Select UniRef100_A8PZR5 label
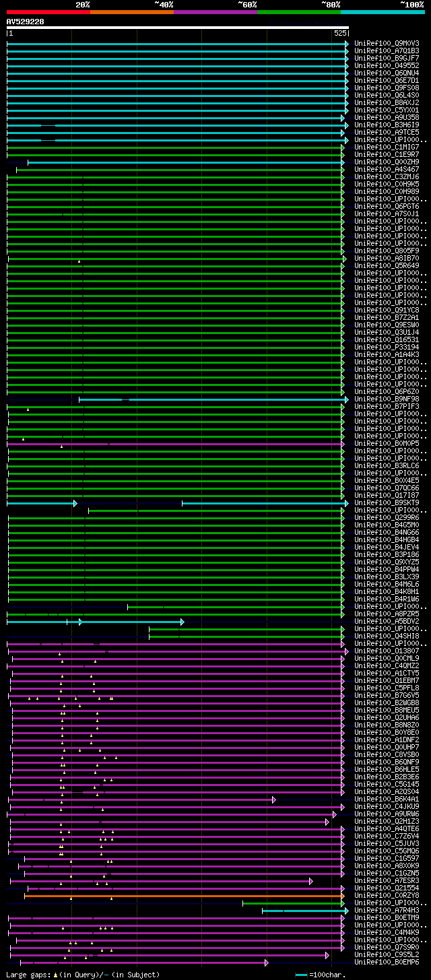This screenshot has width=431, height=980. [387, 614]
